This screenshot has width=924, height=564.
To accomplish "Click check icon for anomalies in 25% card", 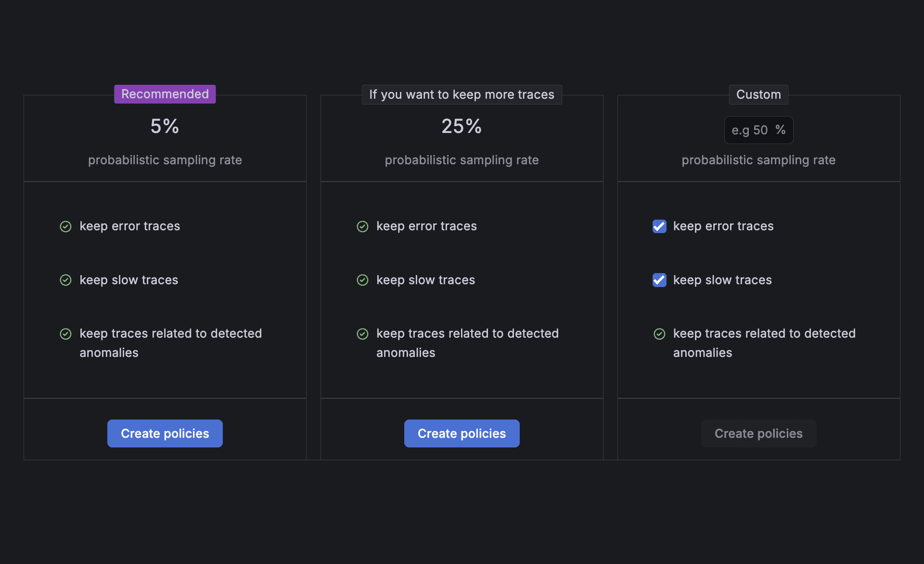I will tap(362, 334).
